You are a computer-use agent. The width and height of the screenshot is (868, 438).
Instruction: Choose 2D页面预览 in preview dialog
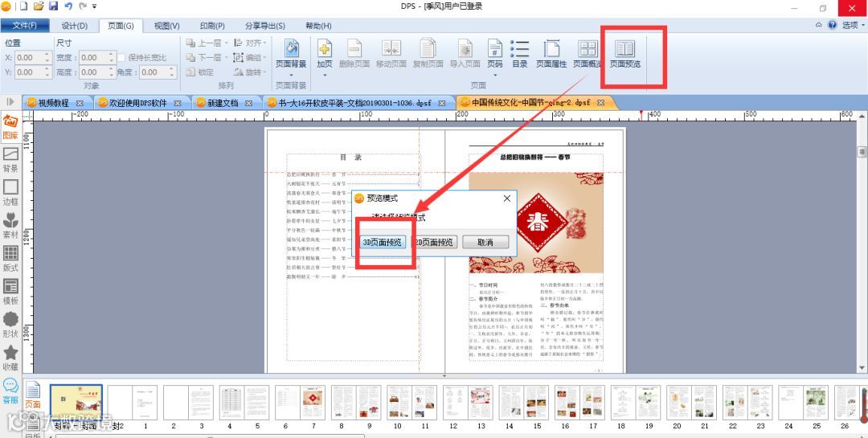[x=435, y=242]
